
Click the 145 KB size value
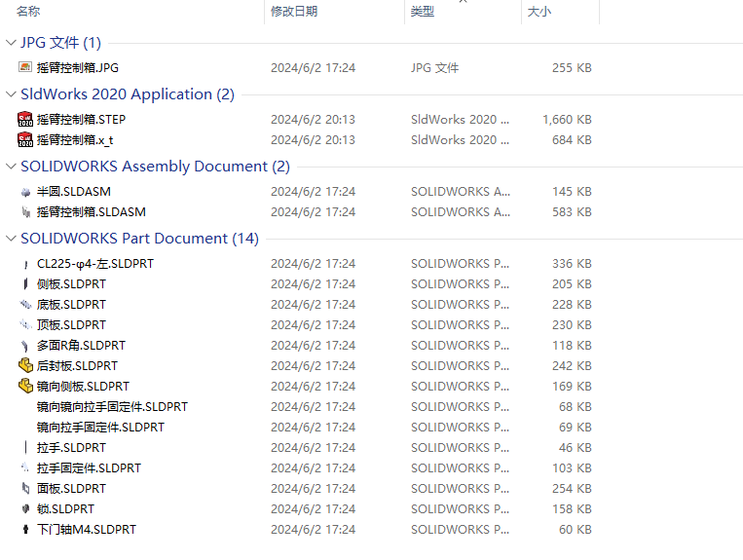(572, 192)
